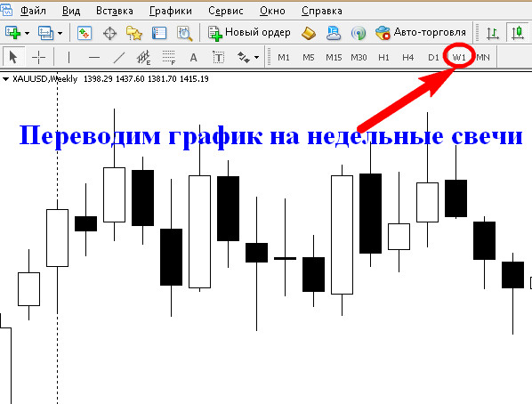Viewport: 532px width, 404px height.
Task: Open the Сервис menu
Action: pos(226,11)
